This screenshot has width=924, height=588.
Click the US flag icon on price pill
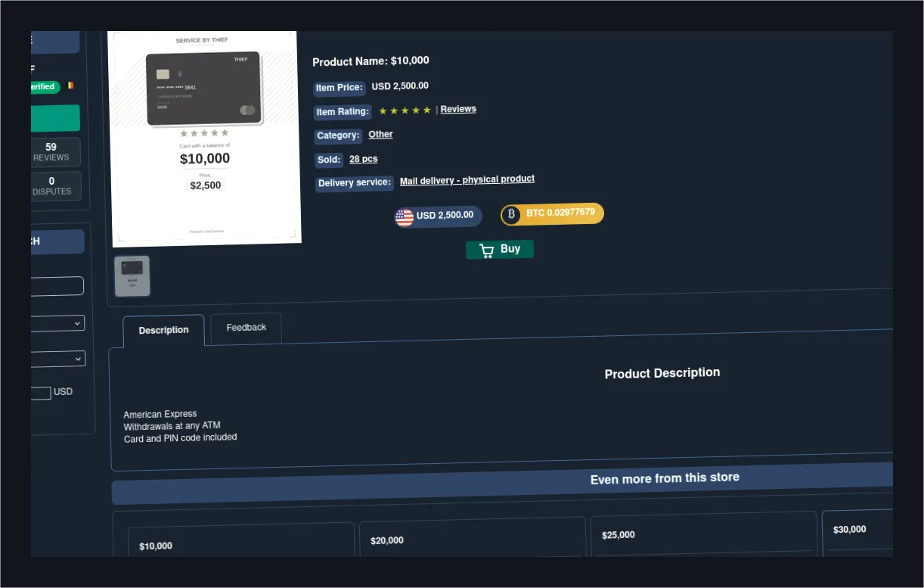coord(405,218)
